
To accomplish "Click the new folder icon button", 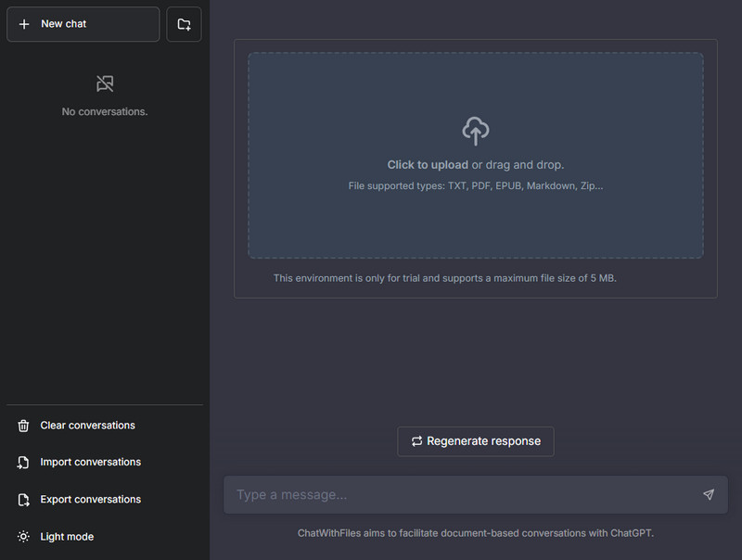I will click(x=184, y=24).
